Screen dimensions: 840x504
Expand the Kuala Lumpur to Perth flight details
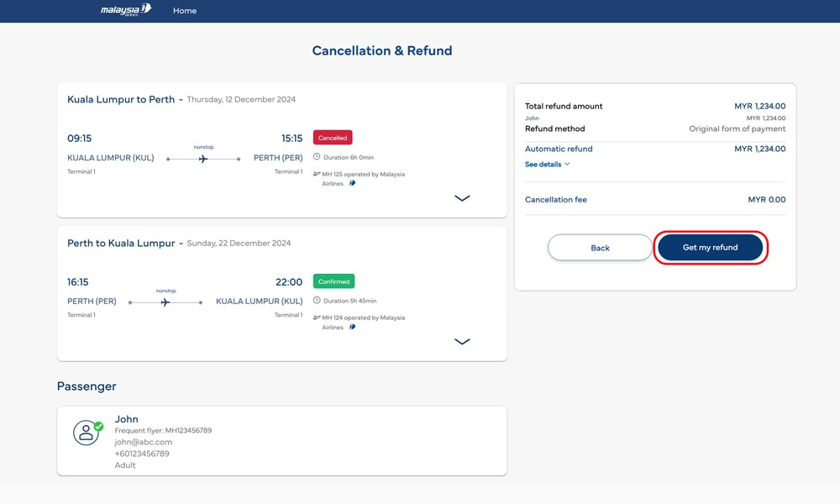(x=462, y=198)
